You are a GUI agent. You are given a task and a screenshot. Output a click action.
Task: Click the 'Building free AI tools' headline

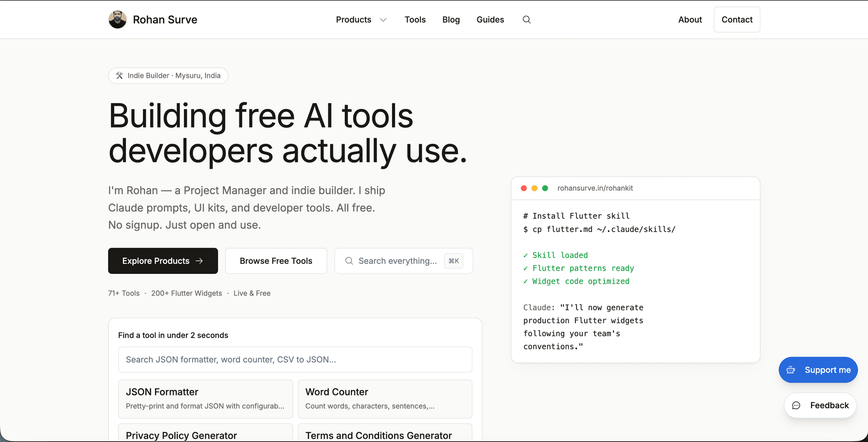(x=261, y=116)
